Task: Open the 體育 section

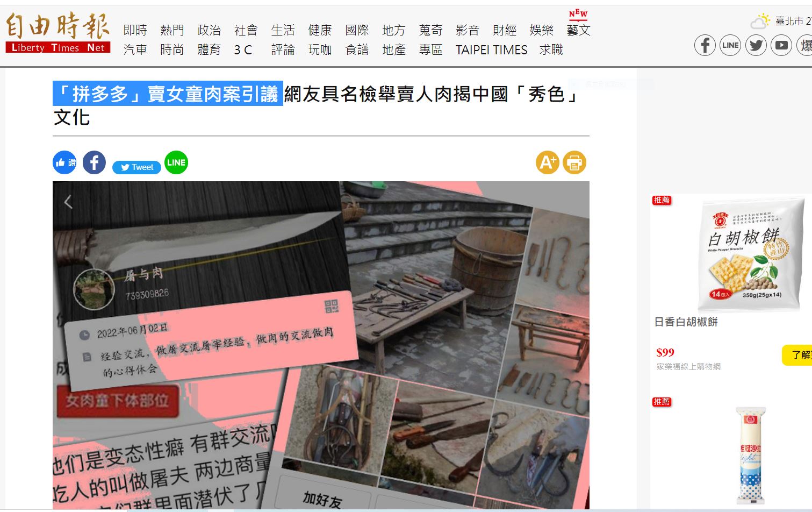Action: pyautogui.click(x=209, y=50)
